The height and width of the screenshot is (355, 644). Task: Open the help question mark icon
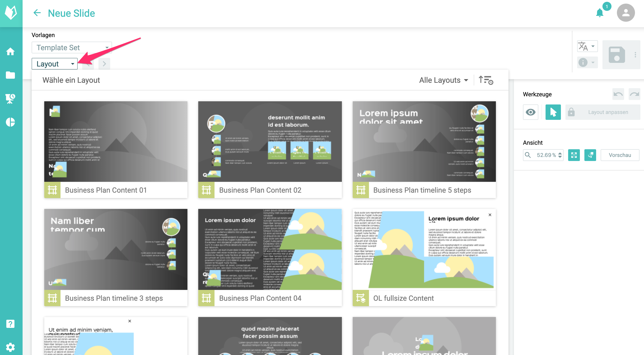pos(10,324)
